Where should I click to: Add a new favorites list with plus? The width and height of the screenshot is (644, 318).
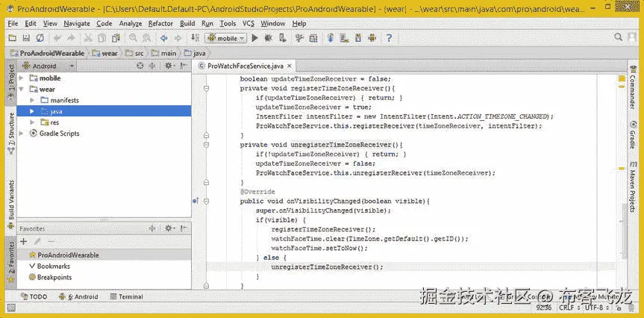point(23,242)
